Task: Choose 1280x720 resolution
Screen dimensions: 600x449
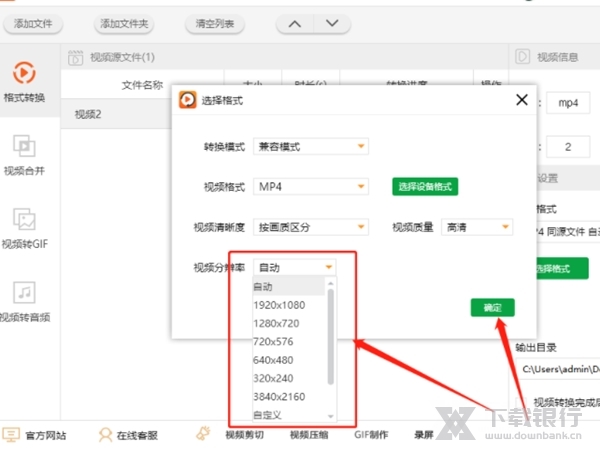Action: (x=289, y=323)
